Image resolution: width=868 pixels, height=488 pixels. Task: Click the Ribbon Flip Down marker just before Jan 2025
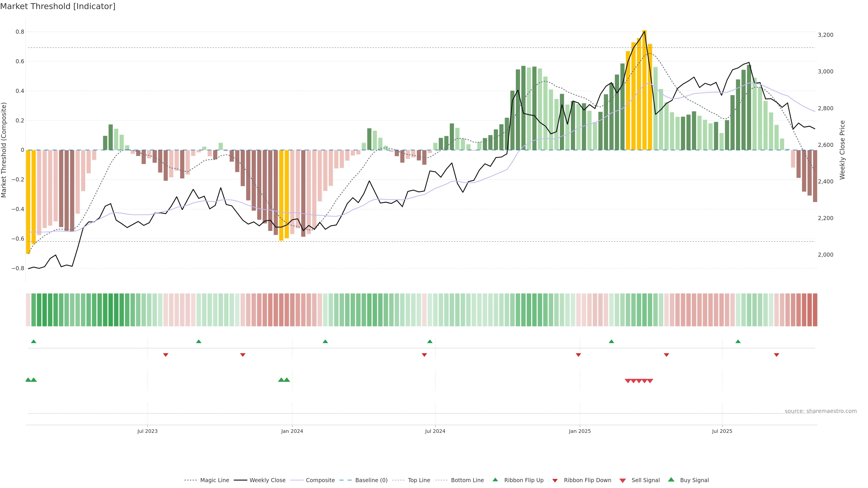click(x=578, y=355)
